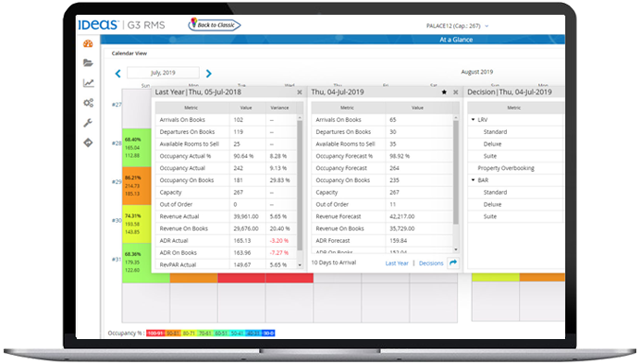This screenshot has width=640, height=364.
Task: Click the Occupancy Forecast % row label
Action: pyautogui.click(x=344, y=156)
